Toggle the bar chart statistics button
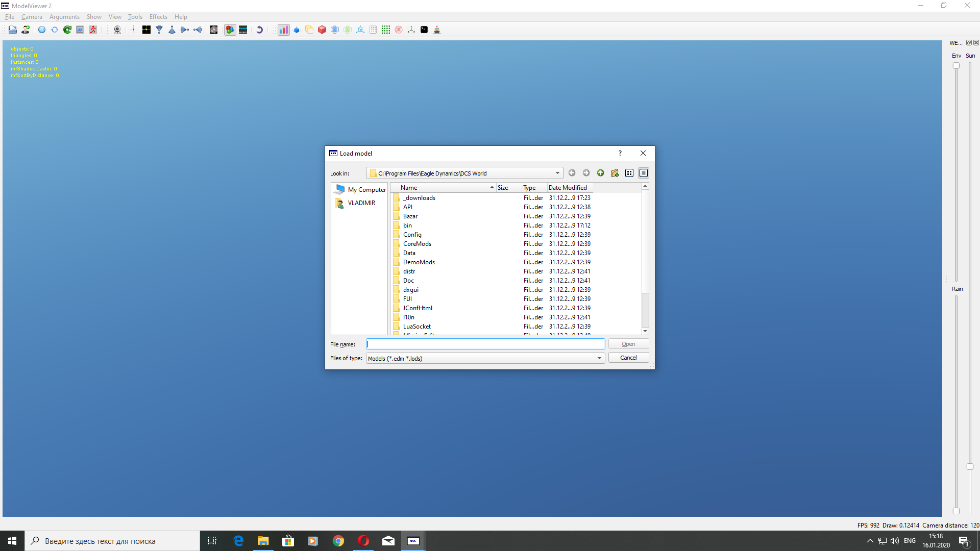Screen dimensions: 980x551 pyautogui.click(x=283, y=30)
